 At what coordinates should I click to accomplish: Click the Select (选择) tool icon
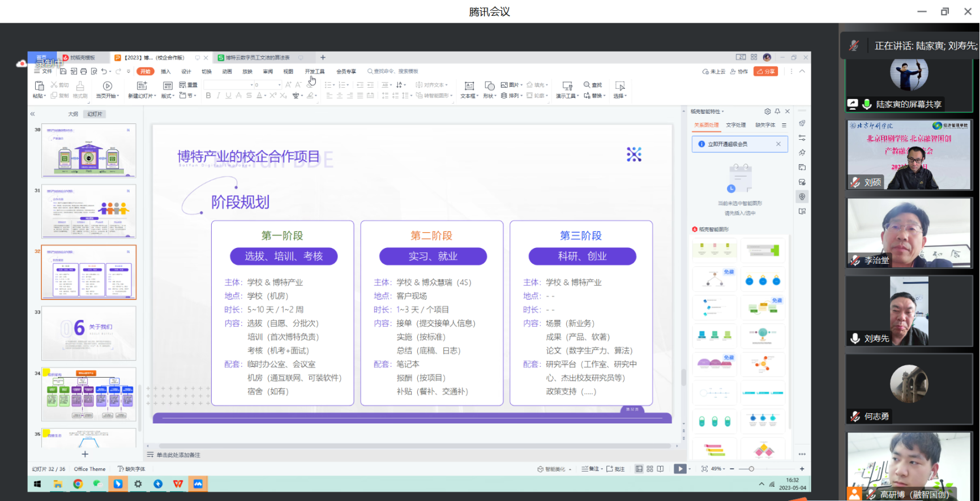pos(620,85)
